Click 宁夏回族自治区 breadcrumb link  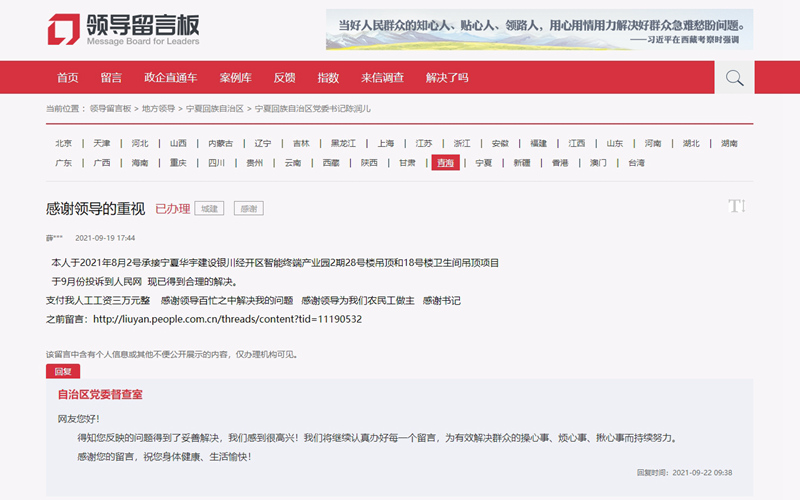(214, 108)
